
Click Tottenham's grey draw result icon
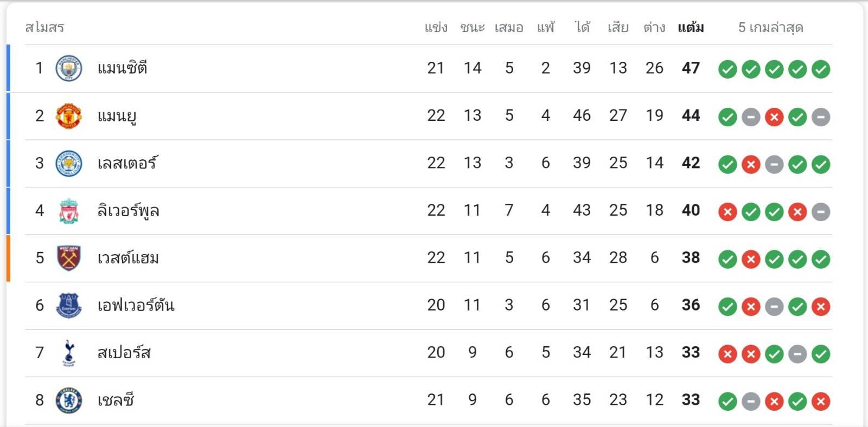pos(797,354)
